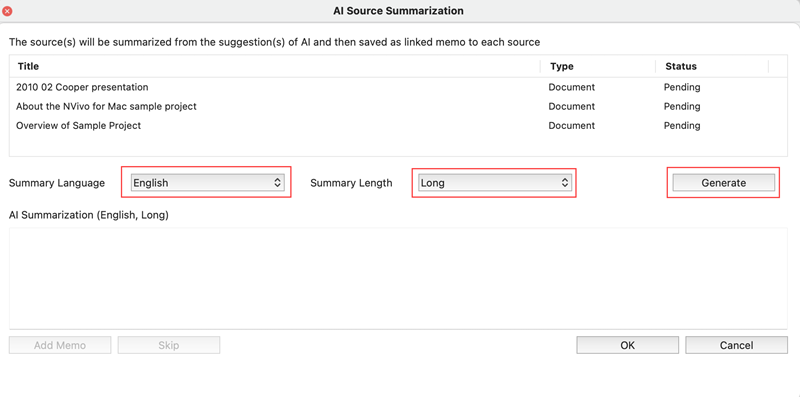The image size is (800, 397).
Task: Click the Generate button
Action: [x=723, y=183]
